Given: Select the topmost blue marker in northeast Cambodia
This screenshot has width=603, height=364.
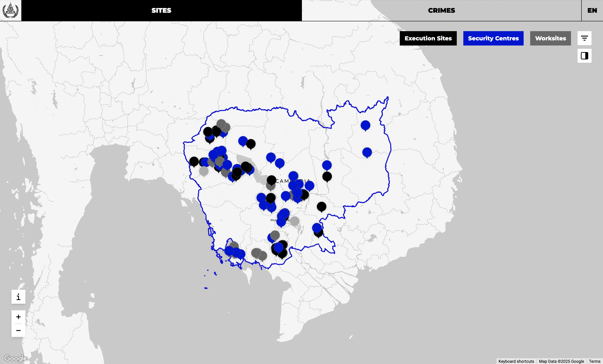Looking at the screenshot, I should [365, 125].
